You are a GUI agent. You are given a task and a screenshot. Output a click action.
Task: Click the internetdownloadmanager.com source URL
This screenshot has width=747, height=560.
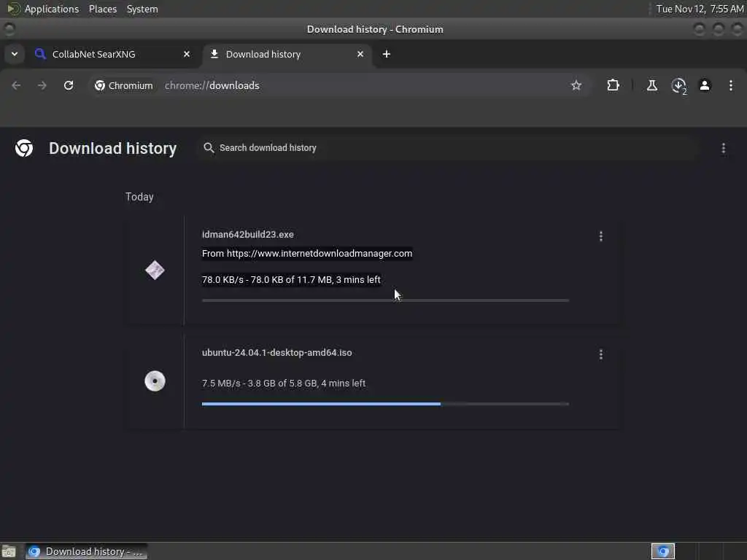pyautogui.click(x=320, y=253)
